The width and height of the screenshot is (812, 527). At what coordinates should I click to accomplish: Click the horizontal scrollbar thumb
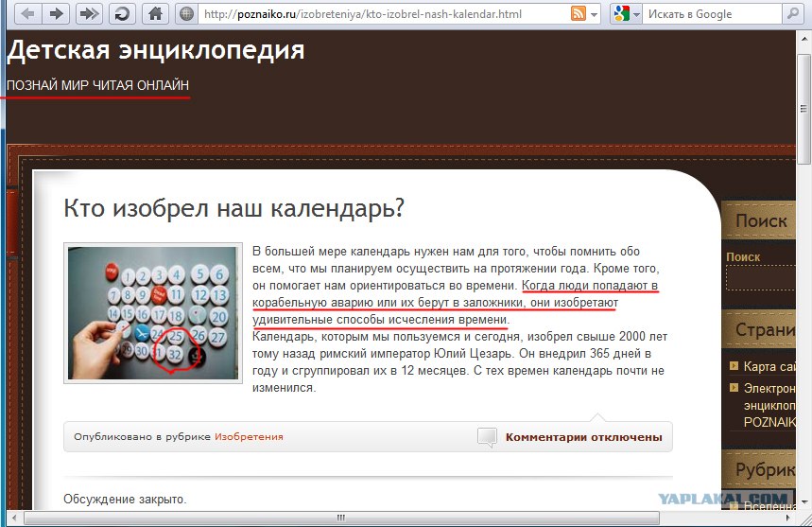point(341,518)
